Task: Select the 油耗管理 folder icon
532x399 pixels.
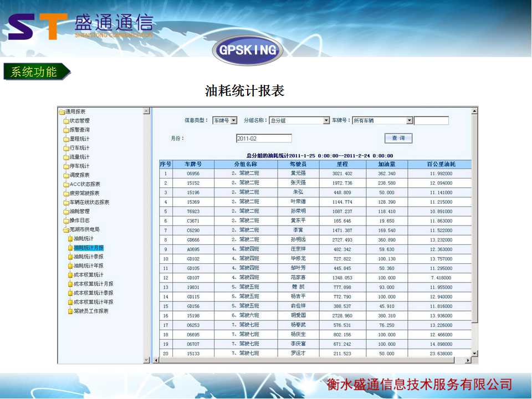Action: click(x=66, y=212)
